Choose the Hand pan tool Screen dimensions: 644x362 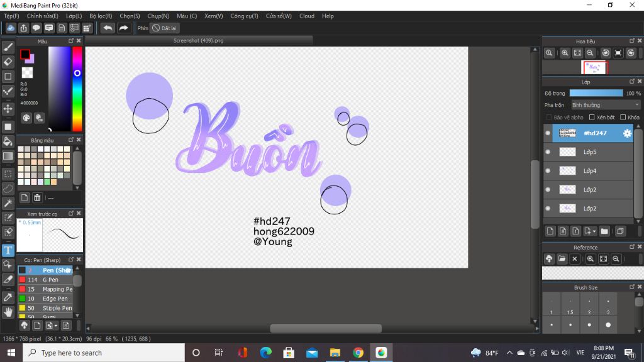click(x=8, y=312)
